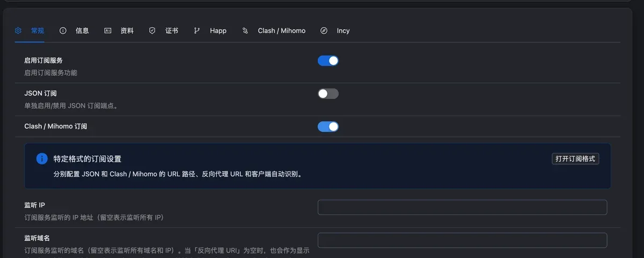Focus the 监听域名 input field
This screenshot has width=644, height=258.
coord(462,240)
